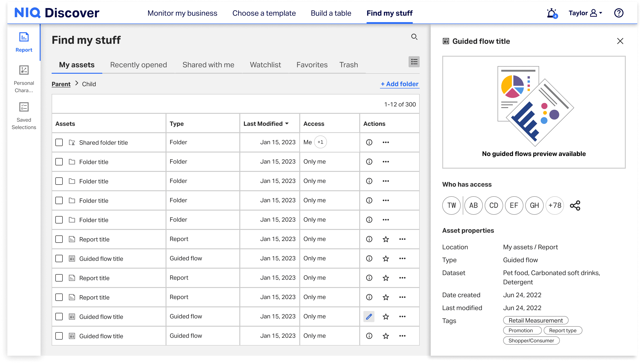
Task: Click the + Add folder link
Action: [x=400, y=84]
